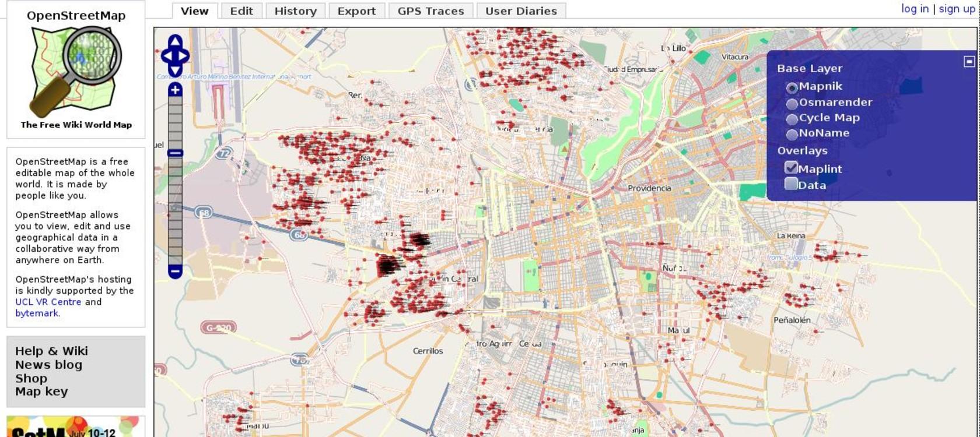Zoom out using the minus button

click(175, 272)
